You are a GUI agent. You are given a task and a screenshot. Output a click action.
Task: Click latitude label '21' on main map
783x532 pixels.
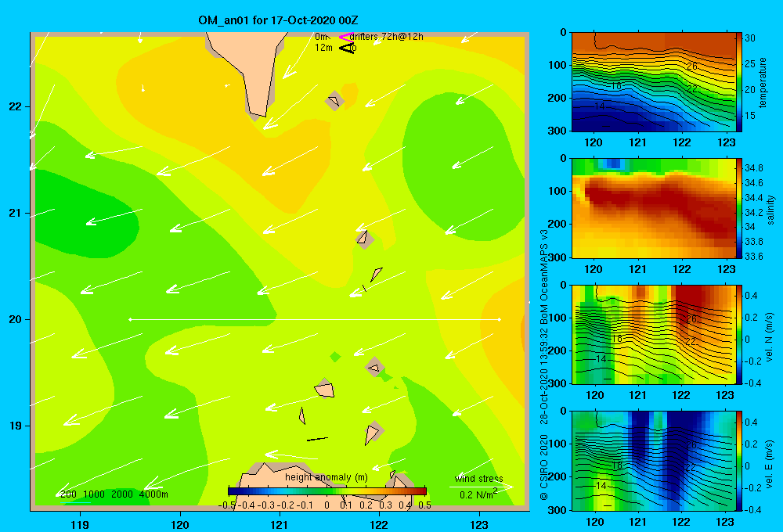[x=15, y=213]
